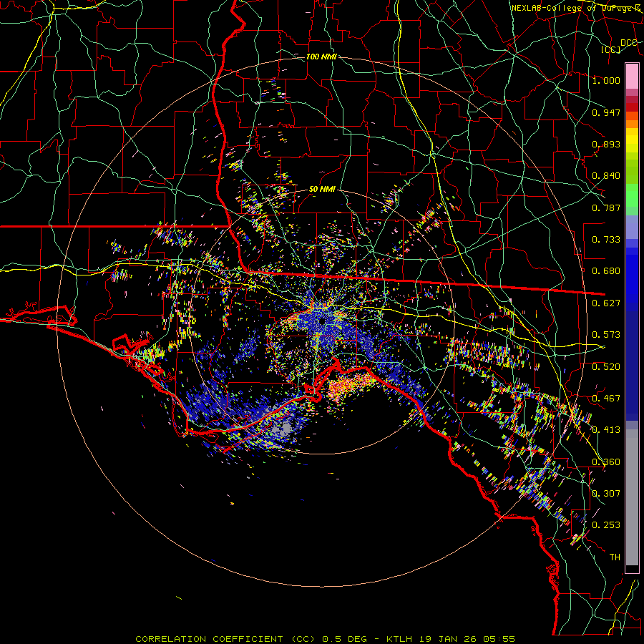Pick the bright green segment of color scale
Screen dimensions: 644x644
click(632, 195)
